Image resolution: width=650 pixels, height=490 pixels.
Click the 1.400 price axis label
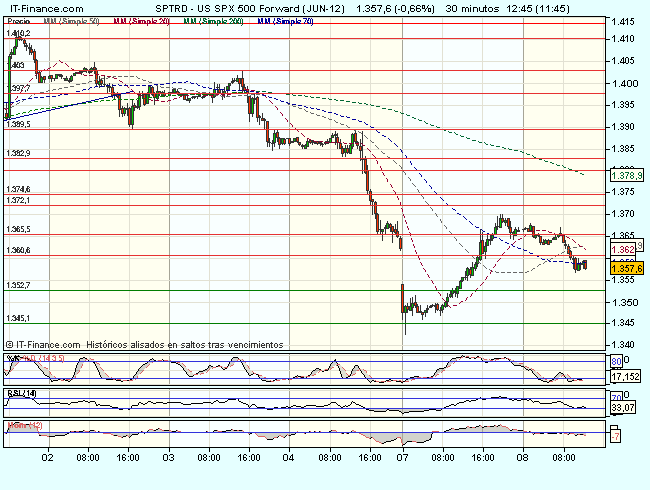click(x=625, y=84)
